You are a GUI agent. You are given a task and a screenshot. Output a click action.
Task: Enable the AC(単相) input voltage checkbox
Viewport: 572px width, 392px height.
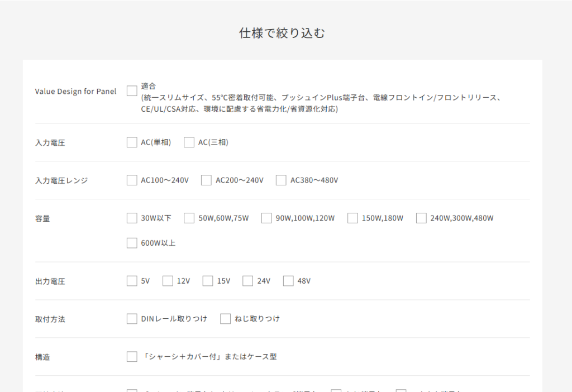[x=132, y=142]
